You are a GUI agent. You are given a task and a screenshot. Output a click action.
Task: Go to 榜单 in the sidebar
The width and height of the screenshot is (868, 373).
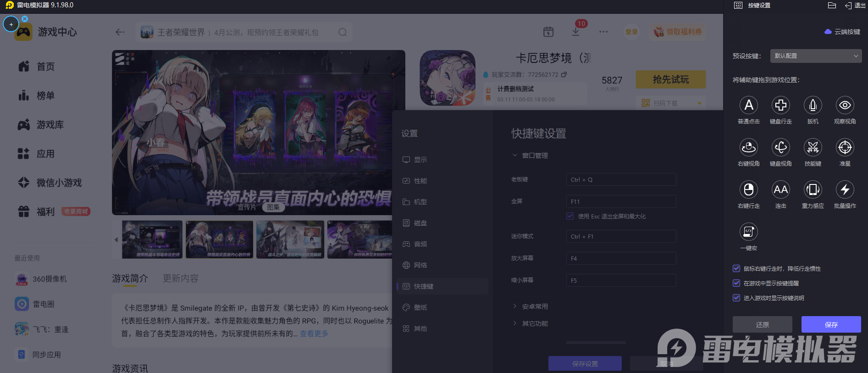37,95
